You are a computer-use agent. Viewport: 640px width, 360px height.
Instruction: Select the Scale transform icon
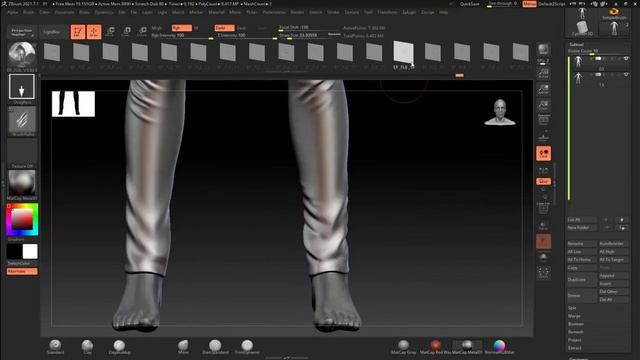click(127, 32)
